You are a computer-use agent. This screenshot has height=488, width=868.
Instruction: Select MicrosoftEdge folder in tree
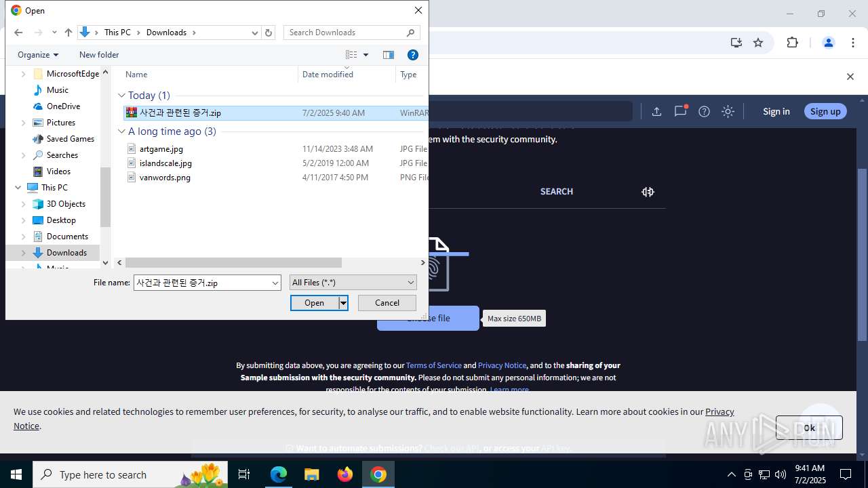coord(73,74)
